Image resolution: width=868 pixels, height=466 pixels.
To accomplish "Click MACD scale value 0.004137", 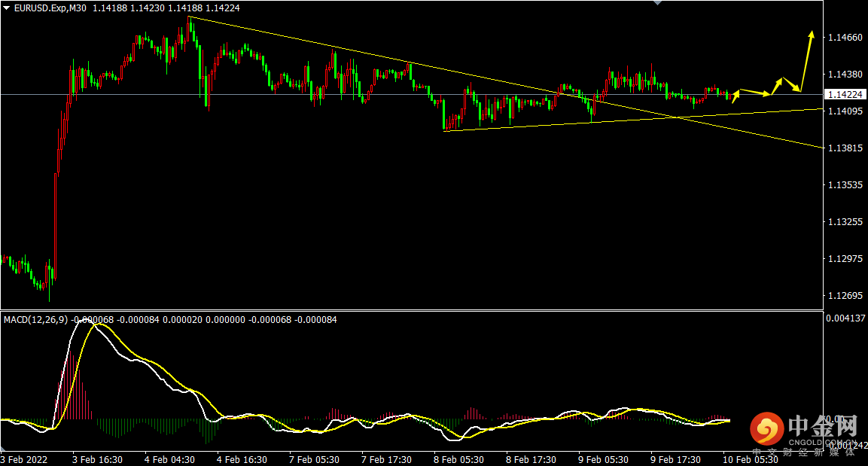I will 845,318.
